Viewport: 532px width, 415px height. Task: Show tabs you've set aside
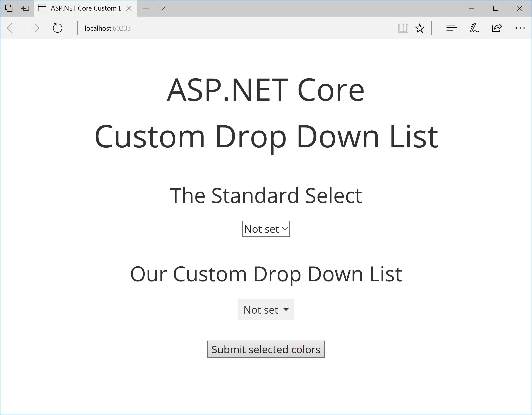tap(9, 8)
